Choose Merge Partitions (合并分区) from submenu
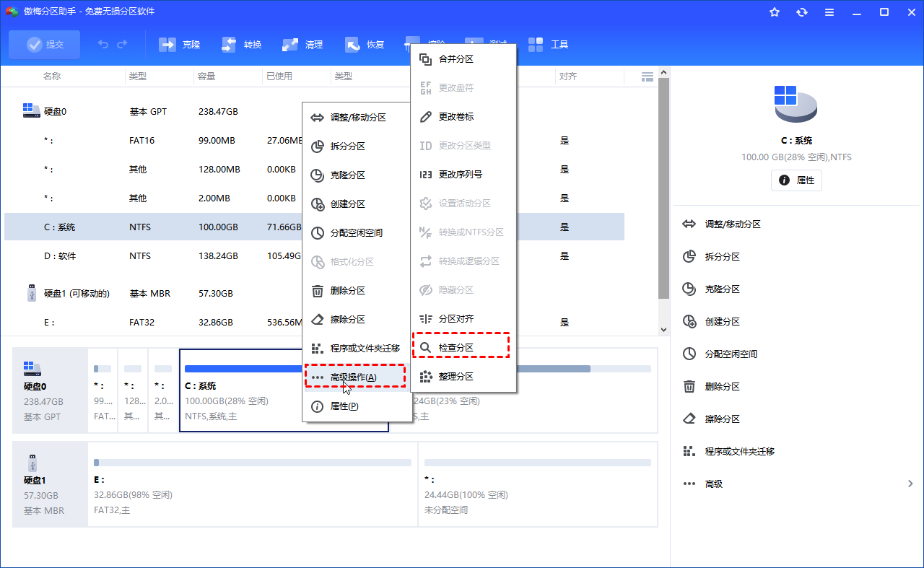This screenshot has height=568, width=924. coord(456,59)
